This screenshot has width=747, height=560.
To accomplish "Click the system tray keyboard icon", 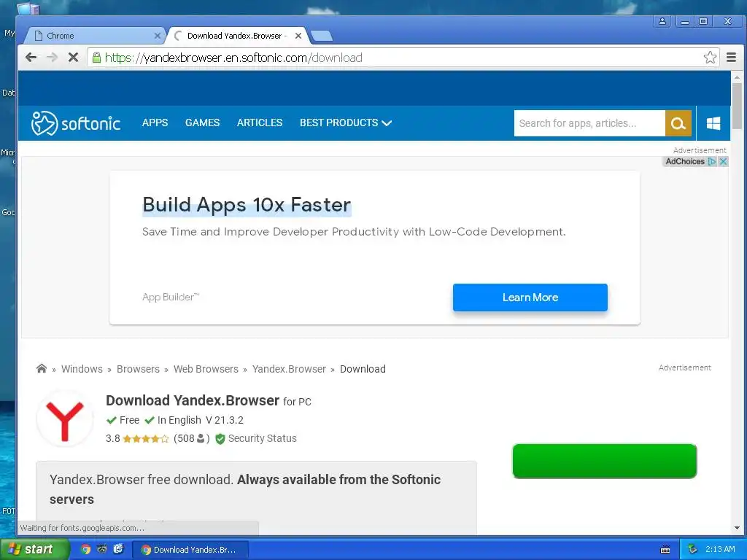I will pos(665,550).
